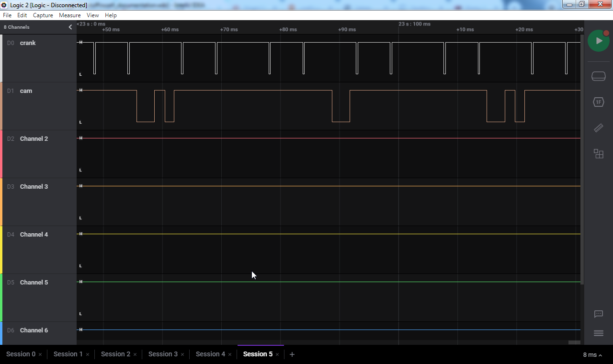This screenshot has height=364, width=613.
Task: Select the cam channel label
Action: click(x=26, y=91)
